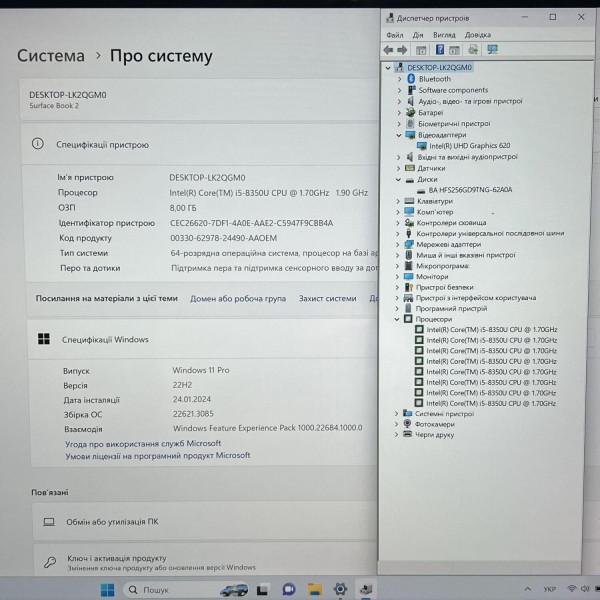Select the Мікропрограма category
The image size is (600, 600).
tap(443, 266)
